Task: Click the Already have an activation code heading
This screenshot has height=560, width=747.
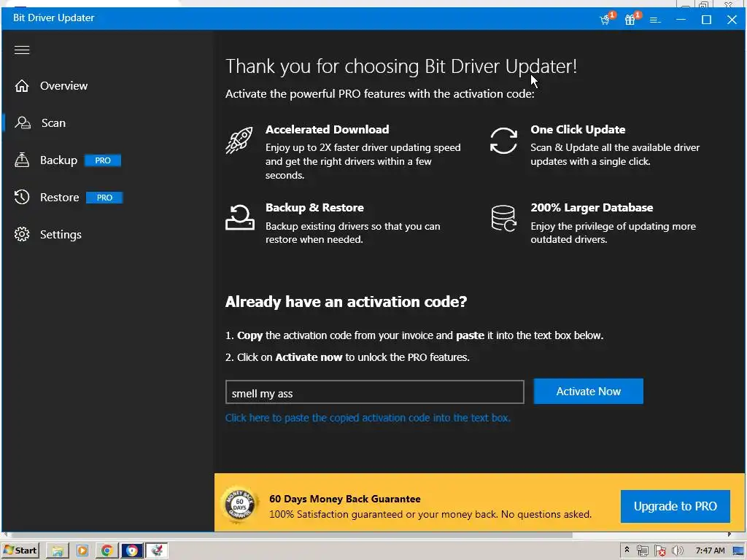Action: coord(346,302)
